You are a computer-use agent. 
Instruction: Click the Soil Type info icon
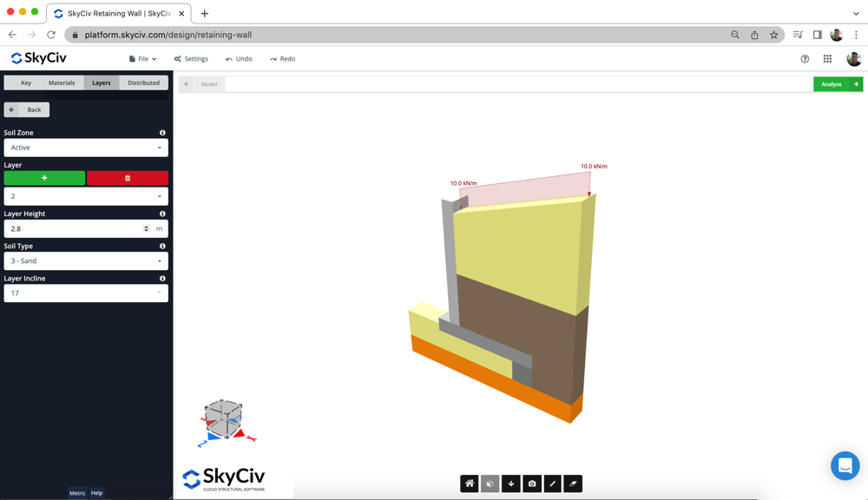tap(163, 246)
